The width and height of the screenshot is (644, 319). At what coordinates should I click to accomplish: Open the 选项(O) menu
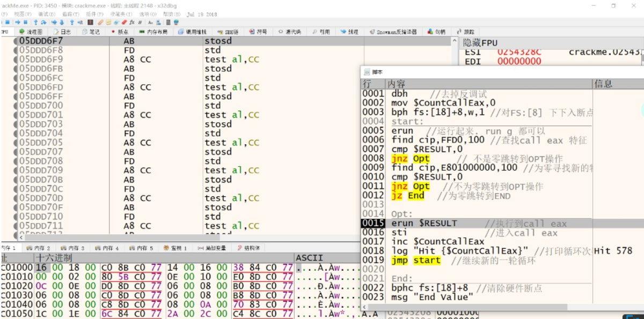[x=148, y=14]
